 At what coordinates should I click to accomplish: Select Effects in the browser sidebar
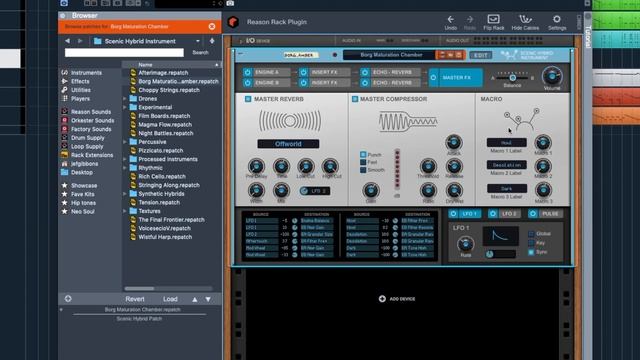[x=80, y=81]
